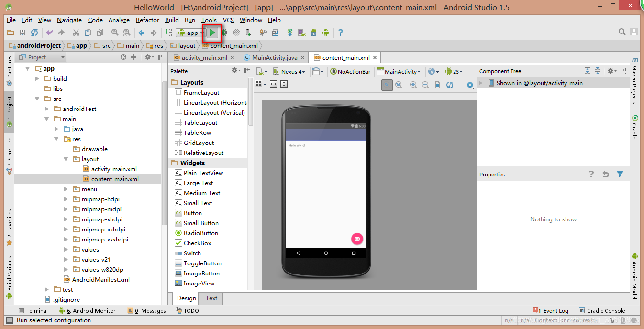
Task: Refresh the layout preview
Action: click(x=450, y=85)
